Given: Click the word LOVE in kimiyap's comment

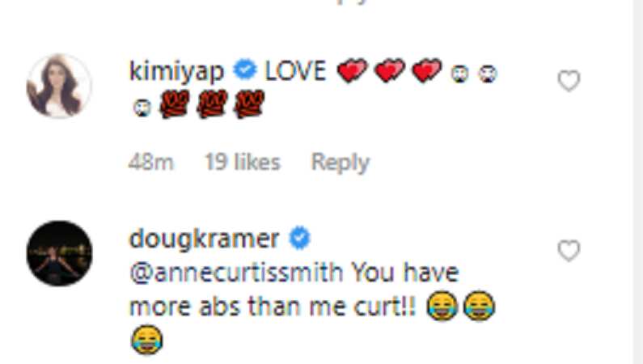Looking at the screenshot, I should click(296, 71).
